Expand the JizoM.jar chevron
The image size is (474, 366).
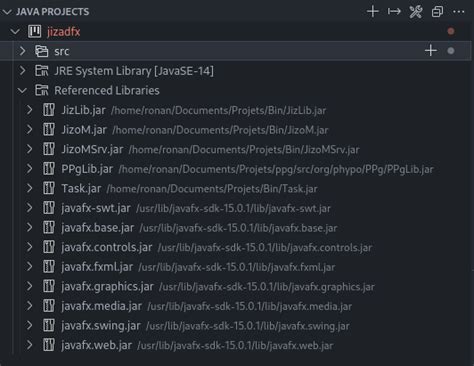pyautogui.click(x=30, y=130)
